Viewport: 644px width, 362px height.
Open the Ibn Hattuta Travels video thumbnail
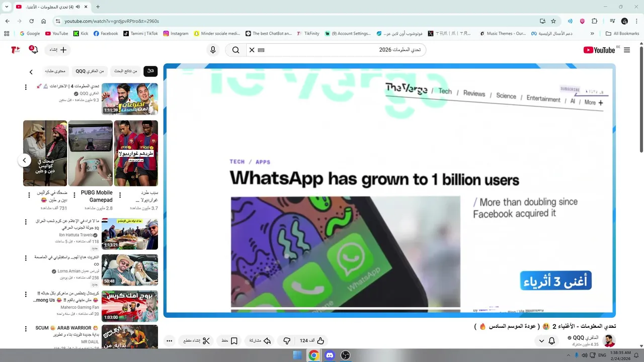pyautogui.click(x=130, y=234)
